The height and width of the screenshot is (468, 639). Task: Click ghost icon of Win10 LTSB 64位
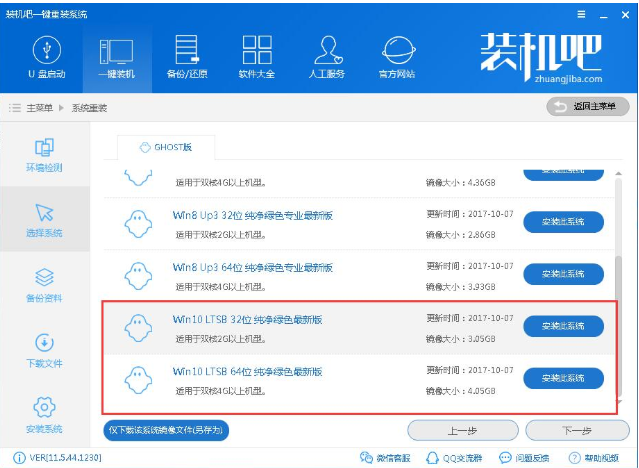138,380
